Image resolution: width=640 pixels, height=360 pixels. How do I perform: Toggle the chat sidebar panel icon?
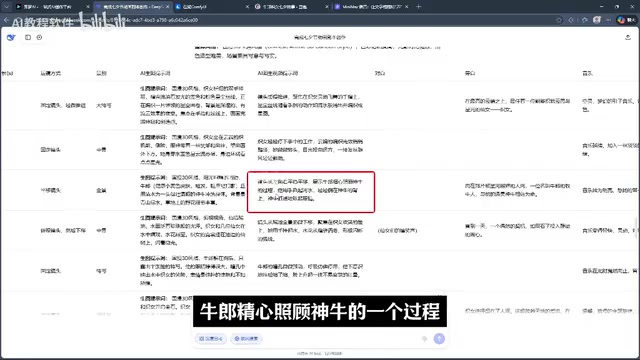(28, 37)
